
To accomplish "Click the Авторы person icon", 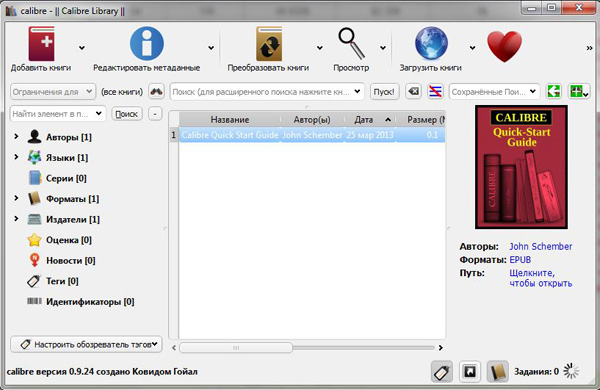I will click(34, 137).
